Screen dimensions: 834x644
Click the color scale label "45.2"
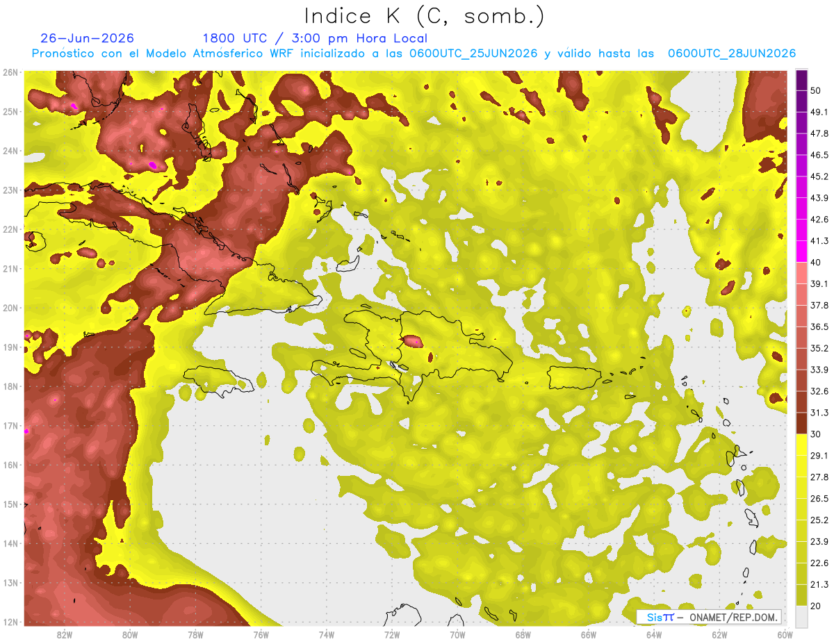(x=819, y=176)
